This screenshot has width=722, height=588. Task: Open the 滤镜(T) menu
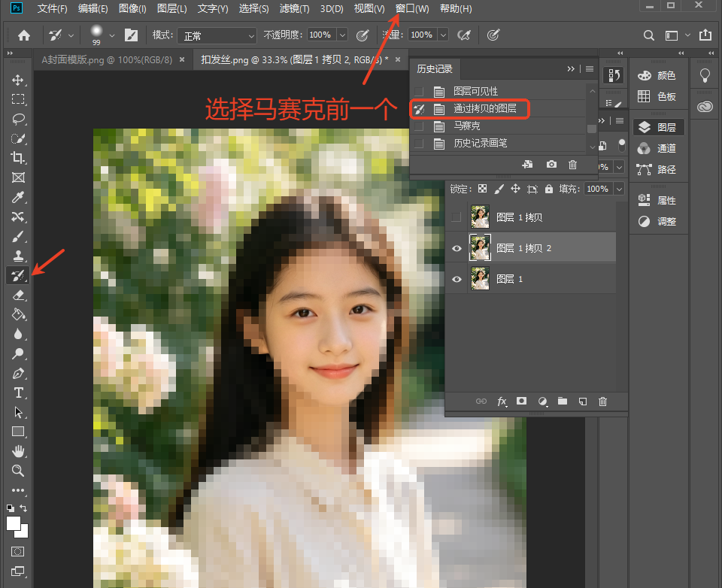(x=294, y=9)
